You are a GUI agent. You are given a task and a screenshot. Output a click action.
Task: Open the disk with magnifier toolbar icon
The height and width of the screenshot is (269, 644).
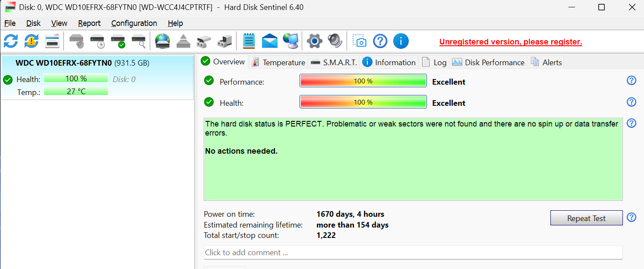coord(139,41)
